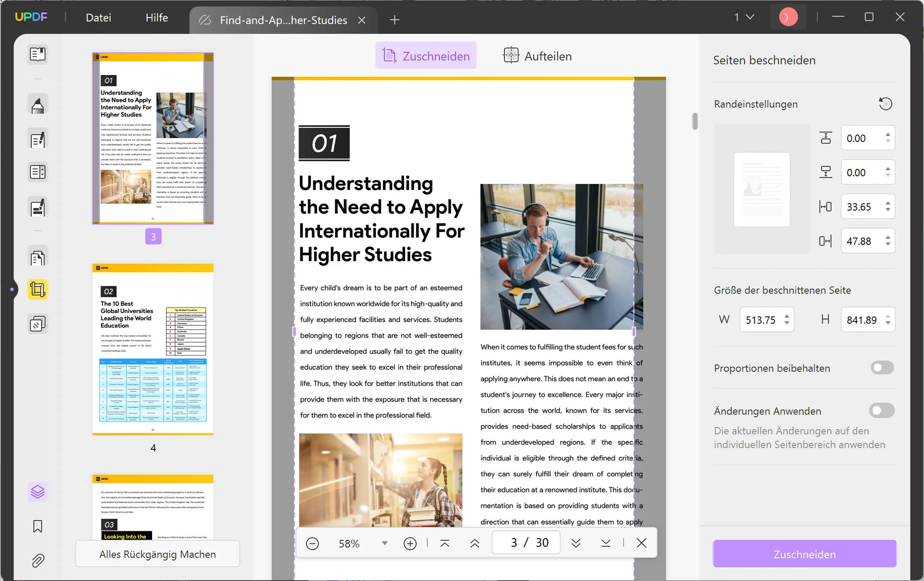Open the window count dropdown chevron
The height and width of the screenshot is (581, 924).
click(x=750, y=17)
